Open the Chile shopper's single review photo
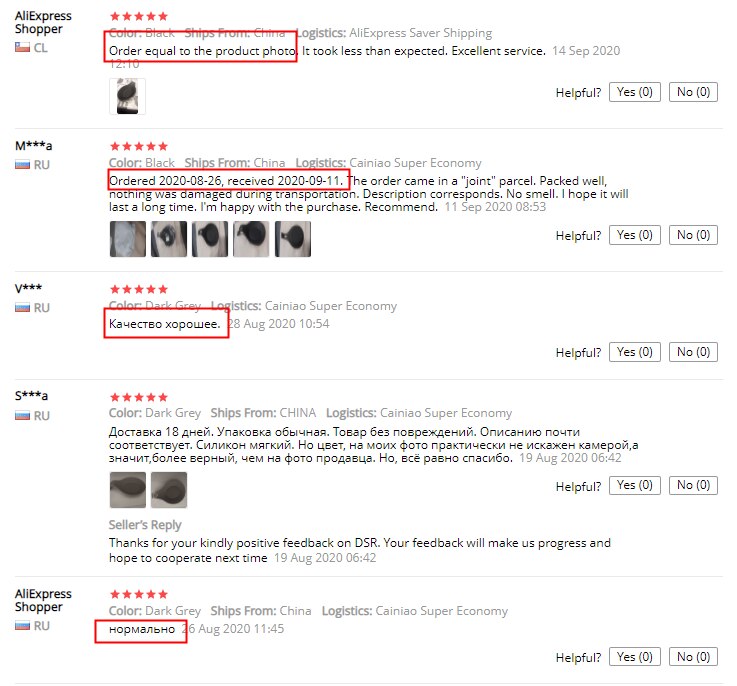 (127, 96)
